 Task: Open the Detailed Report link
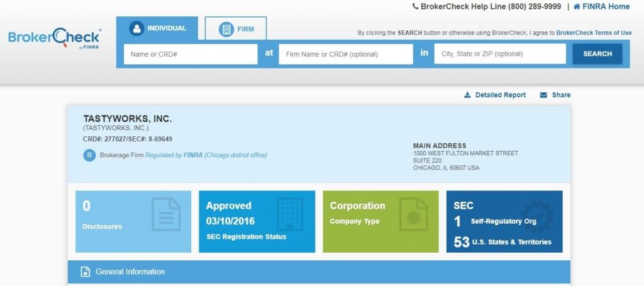500,95
